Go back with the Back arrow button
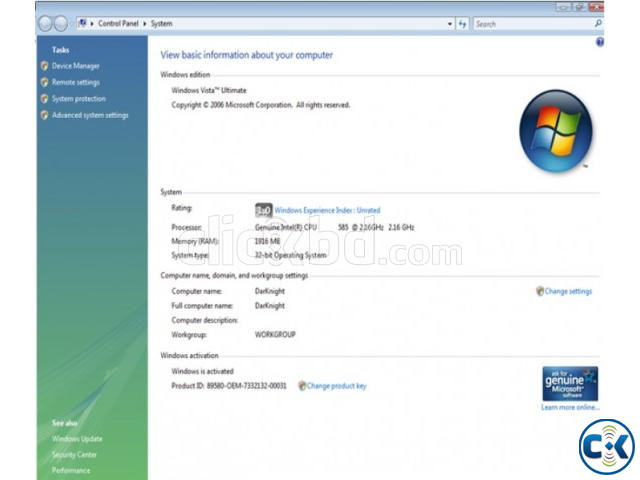The height and width of the screenshot is (480, 640). [x=45, y=24]
